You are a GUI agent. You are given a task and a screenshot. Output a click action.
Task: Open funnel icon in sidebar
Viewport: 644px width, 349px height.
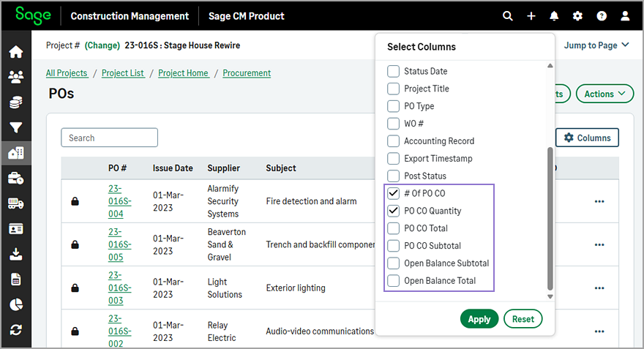click(16, 128)
